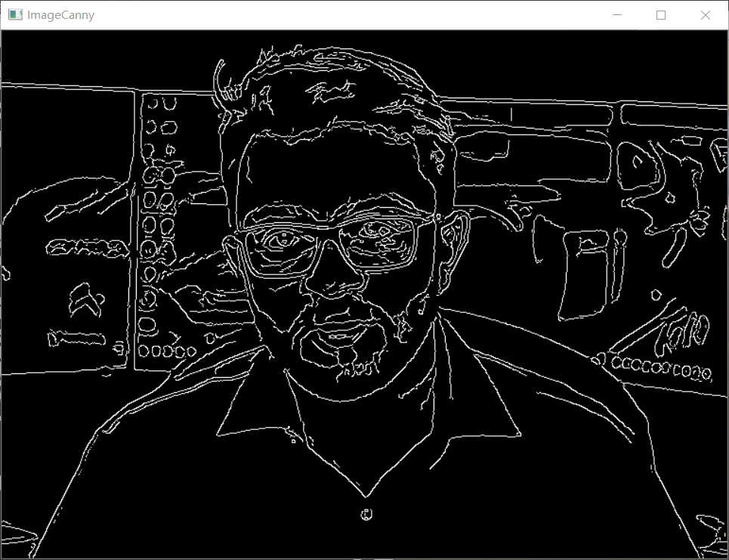Minimize the ImageCanny window

pos(617,15)
